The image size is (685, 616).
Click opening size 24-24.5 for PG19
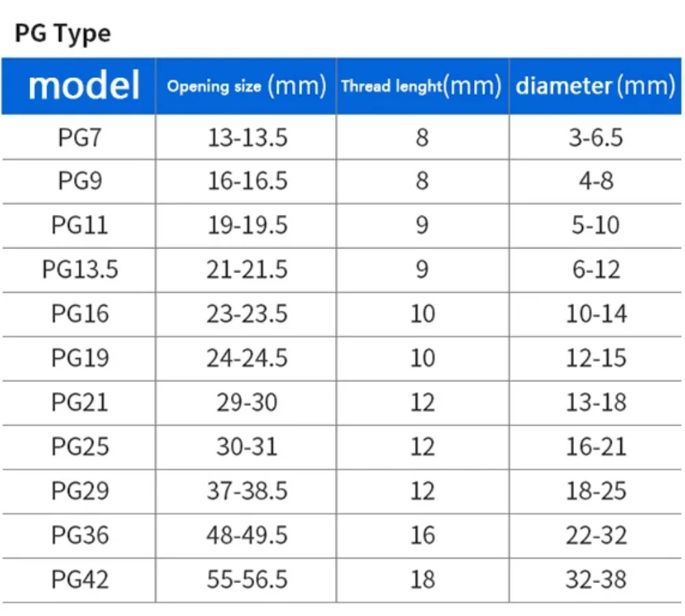tap(247, 358)
